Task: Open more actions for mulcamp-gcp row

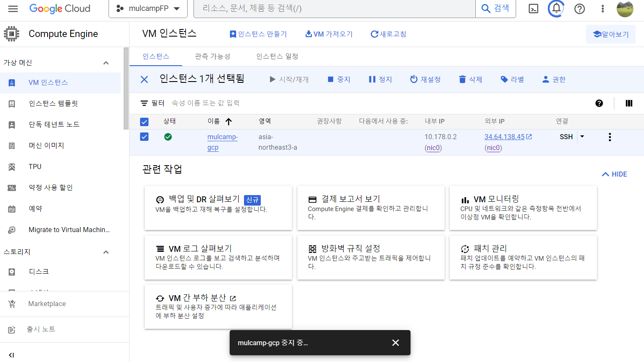Action: click(x=610, y=137)
